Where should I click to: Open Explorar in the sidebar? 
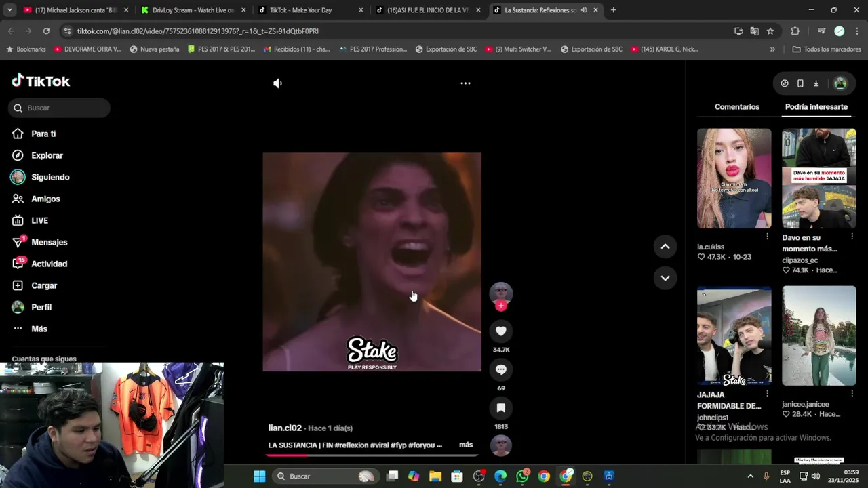[x=47, y=155]
